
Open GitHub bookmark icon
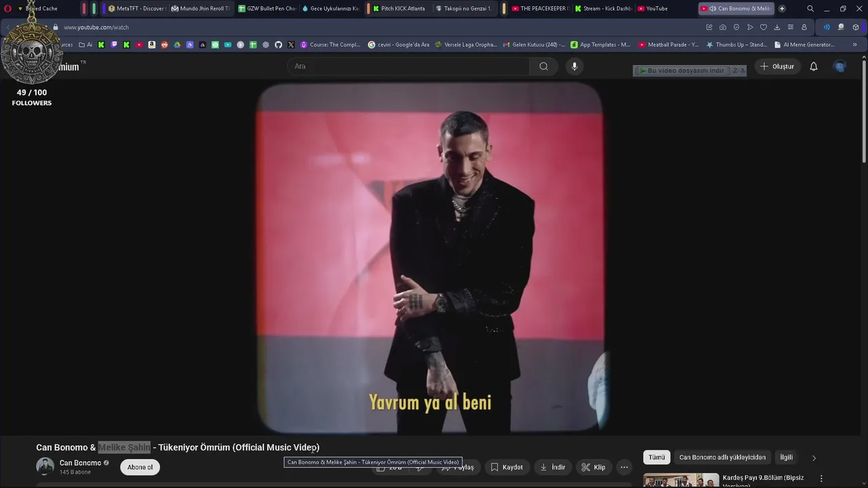[278, 45]
